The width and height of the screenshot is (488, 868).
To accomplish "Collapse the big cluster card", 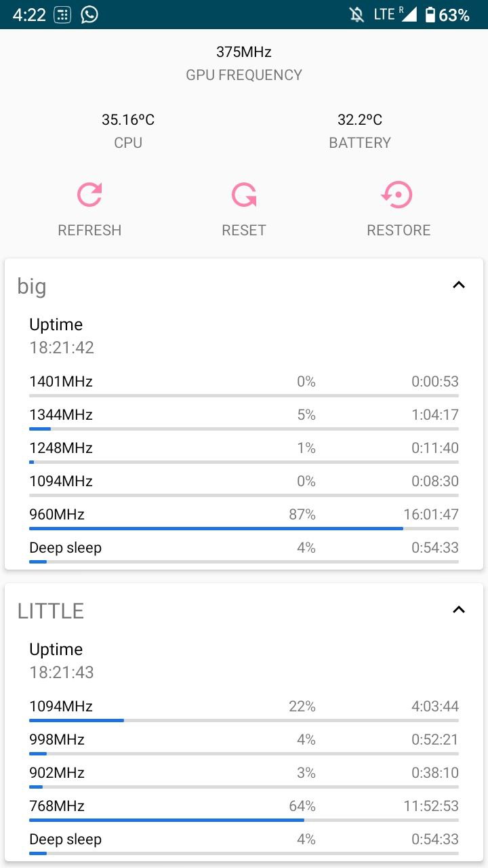I will pos(459,285).
